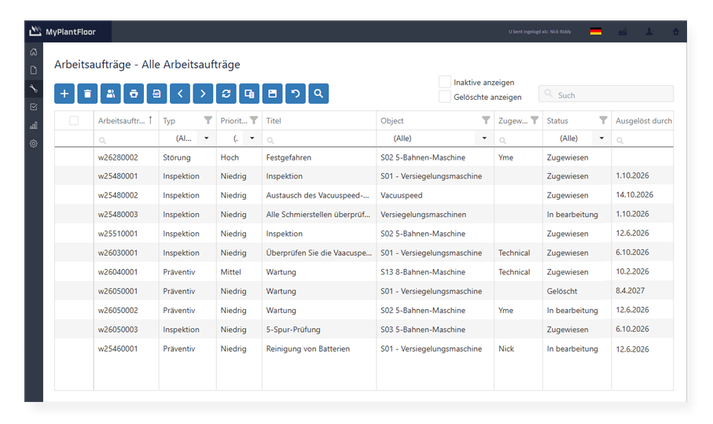Click the Titel column filter input
The image size is (713, 424).
(319, 139)
